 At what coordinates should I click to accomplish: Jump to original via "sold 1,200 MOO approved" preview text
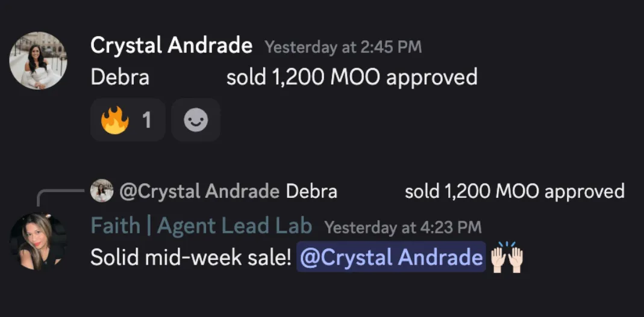pyautogui.click(x=514, y=192)
